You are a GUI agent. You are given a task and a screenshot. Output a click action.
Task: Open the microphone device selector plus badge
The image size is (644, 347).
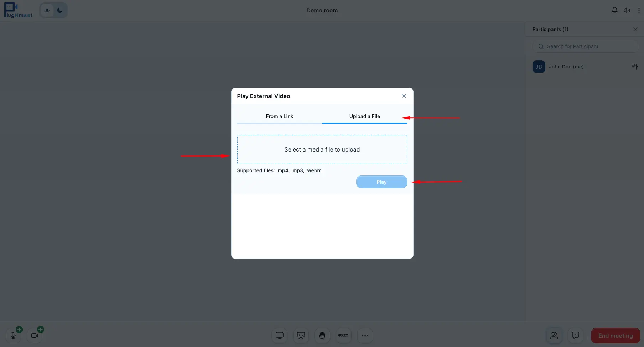click(x=19, y=329)
